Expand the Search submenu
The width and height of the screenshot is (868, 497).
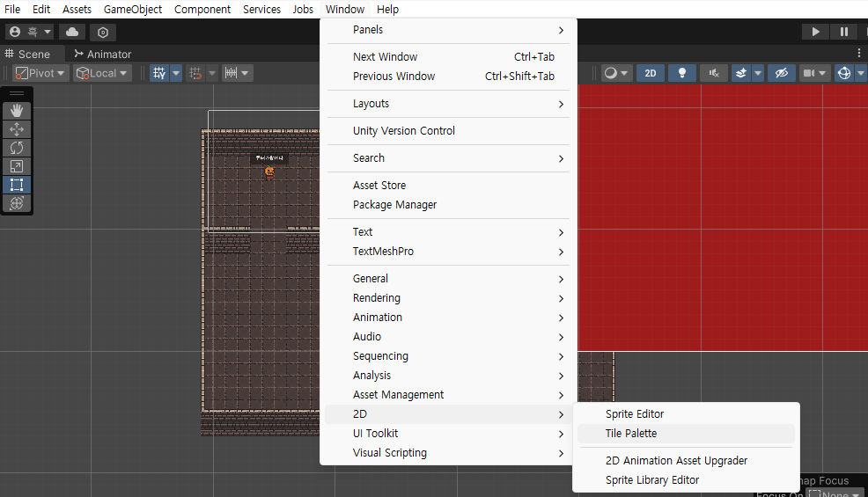point(448,158)
